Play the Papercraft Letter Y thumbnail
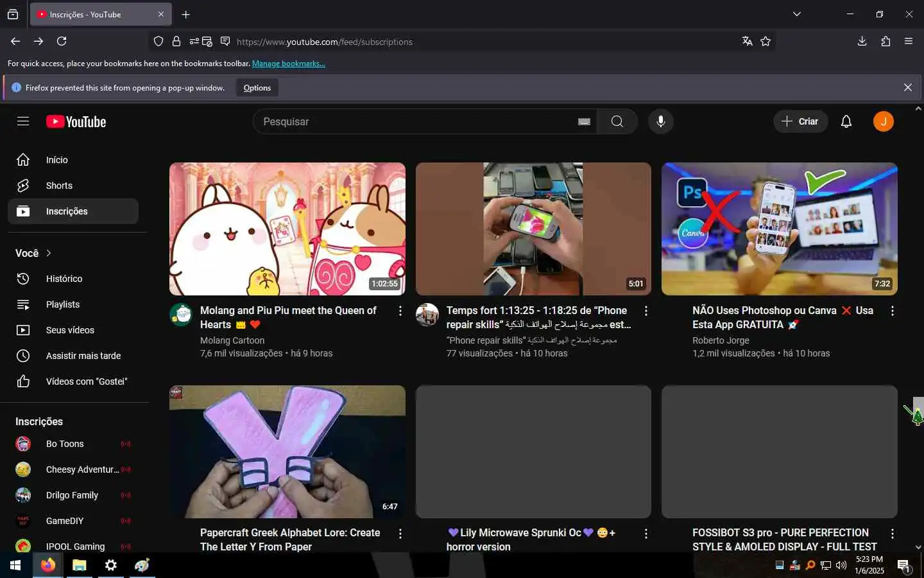 click(287, 451)
